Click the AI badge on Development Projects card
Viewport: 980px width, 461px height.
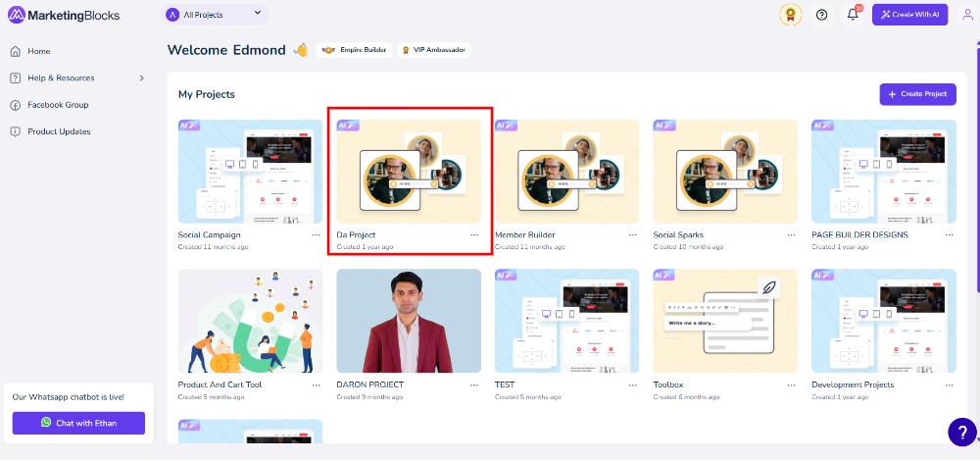click(x=823, y=275)
